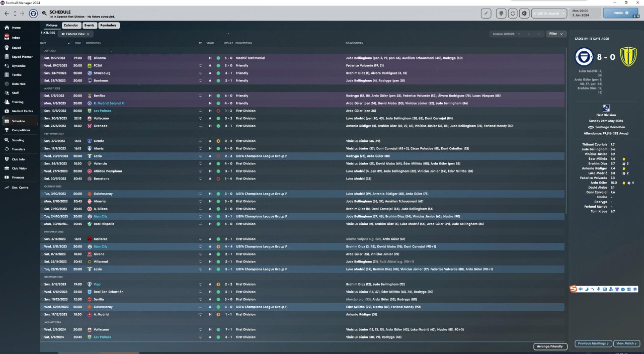This screenshot has height=354, width=644.
Task: Click the pencil notes icon
Action: 486,14
